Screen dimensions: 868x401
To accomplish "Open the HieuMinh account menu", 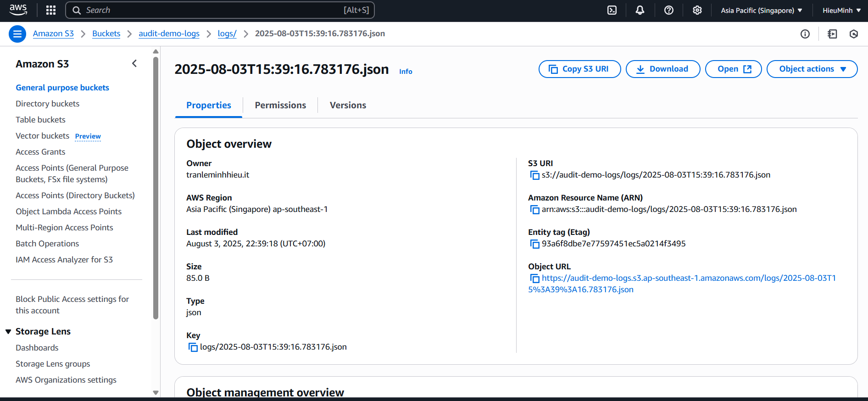I will [841, 10].
